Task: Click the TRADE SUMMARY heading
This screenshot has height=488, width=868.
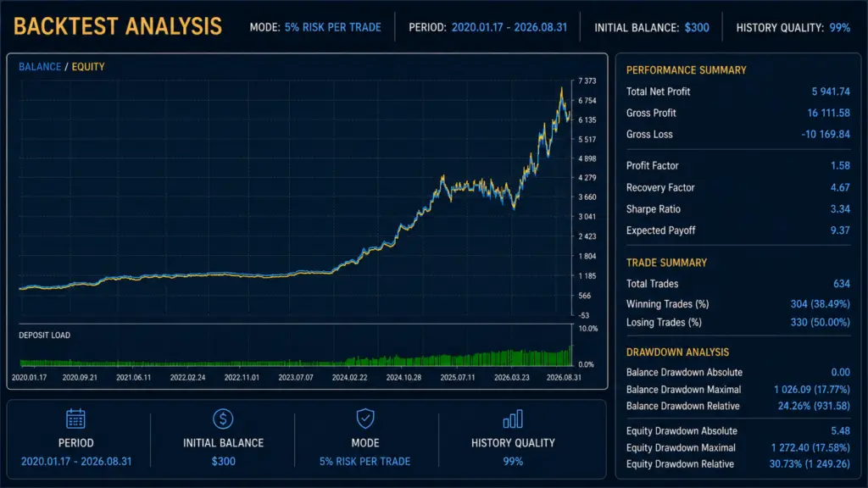Action: pyautogui.click(x=666, y=263)
